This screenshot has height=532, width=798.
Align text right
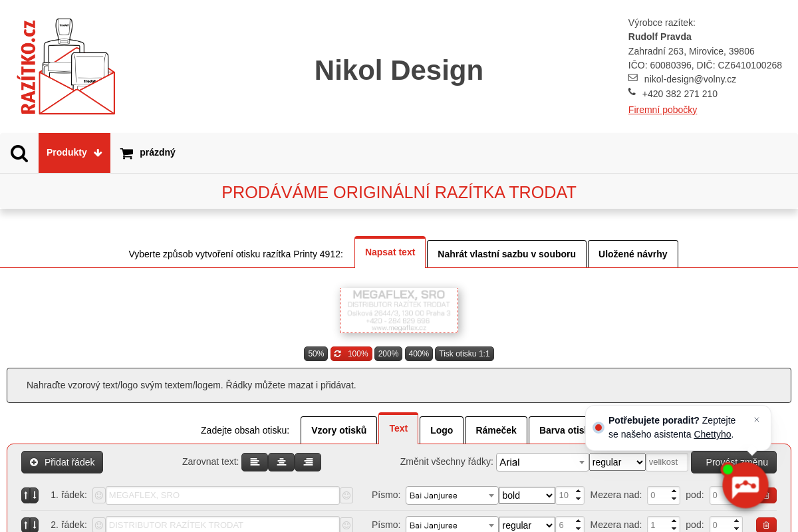[308, 462]
